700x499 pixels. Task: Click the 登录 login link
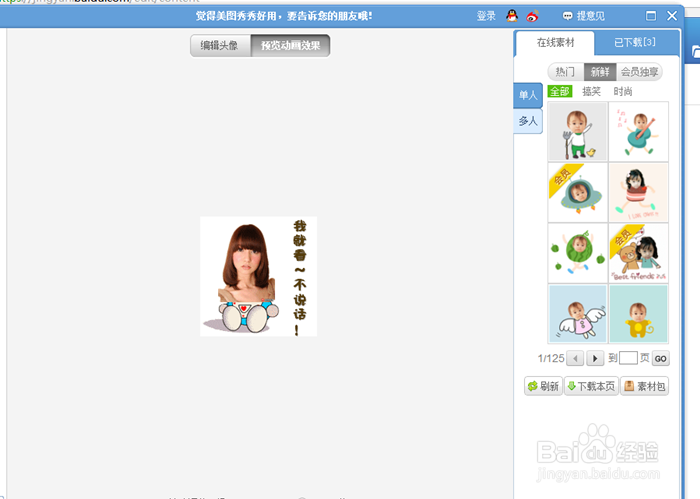pos(486,16)
